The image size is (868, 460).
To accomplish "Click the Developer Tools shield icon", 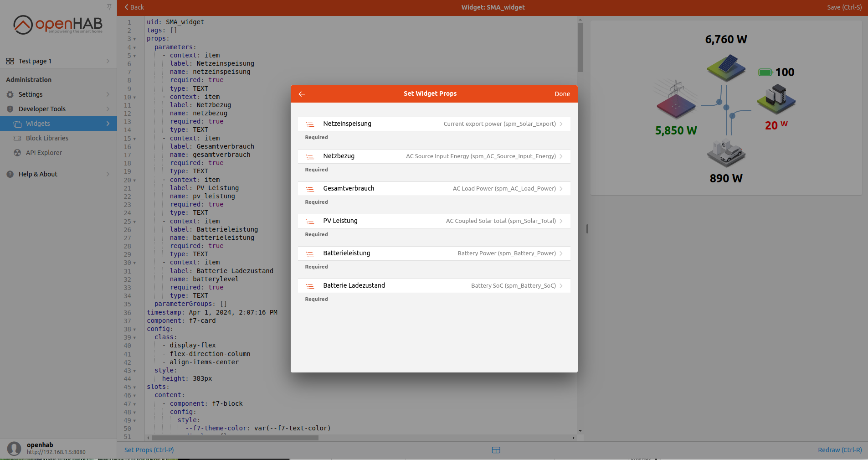I will tap(10, 109).
